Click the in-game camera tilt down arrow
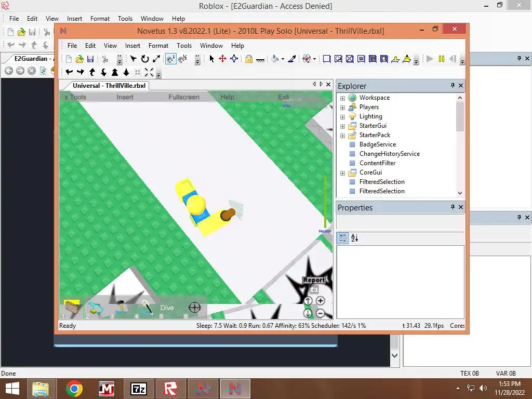Viewport: 532px width, 399px height. click(x=308, y=313)
